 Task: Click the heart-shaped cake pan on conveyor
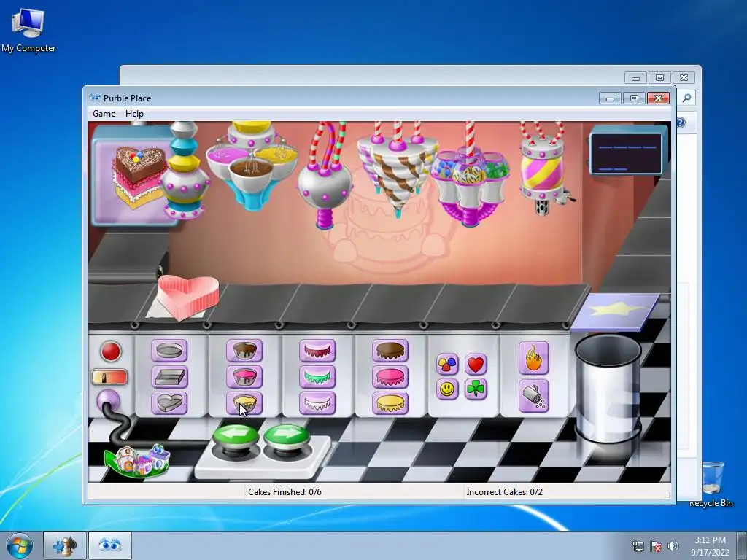(187, 297)
